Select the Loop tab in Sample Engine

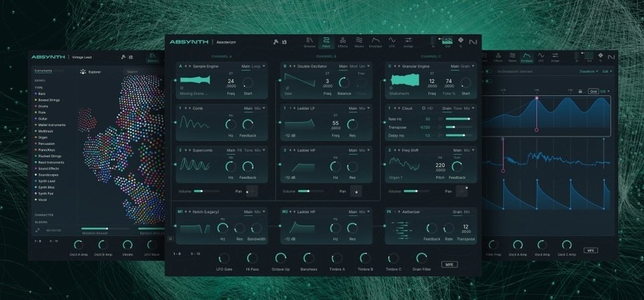(256, 66)
